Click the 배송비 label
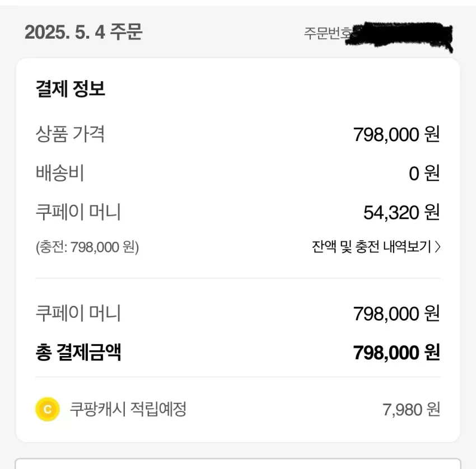Image resolution: width=476 pixels, height=469 pixels. tap(60, 173)
